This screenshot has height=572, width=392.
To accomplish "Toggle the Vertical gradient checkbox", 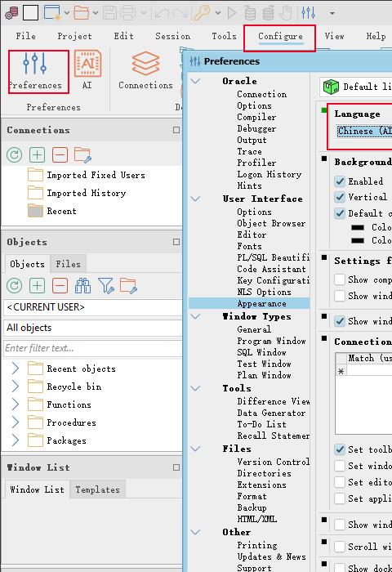I will pyautogui.click(x=340, y=197).
